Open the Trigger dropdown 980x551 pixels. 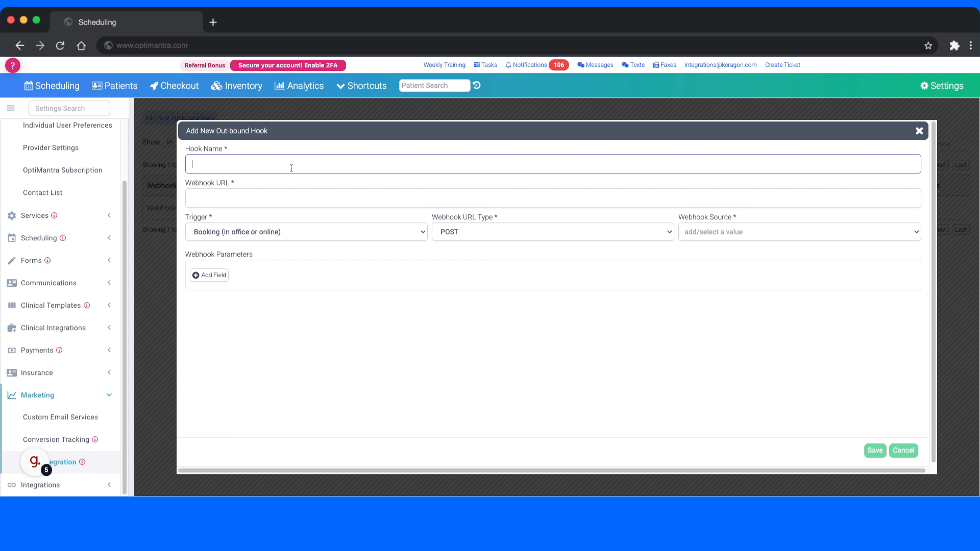306,232
